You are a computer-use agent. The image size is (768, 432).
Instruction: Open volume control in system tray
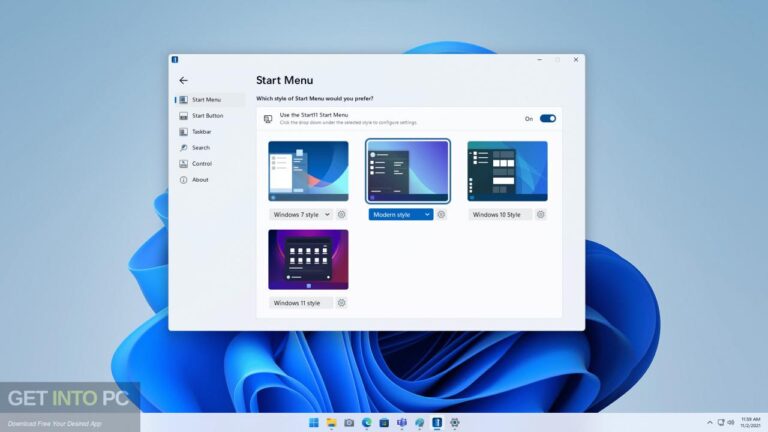click(731, 422)
